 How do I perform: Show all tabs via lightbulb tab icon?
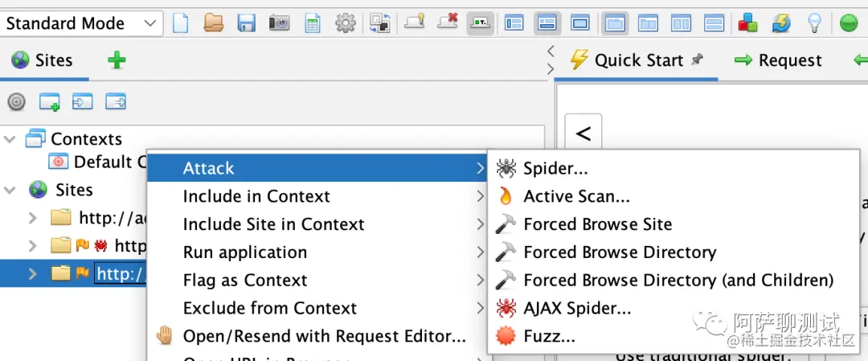click(x=414, y=23)
